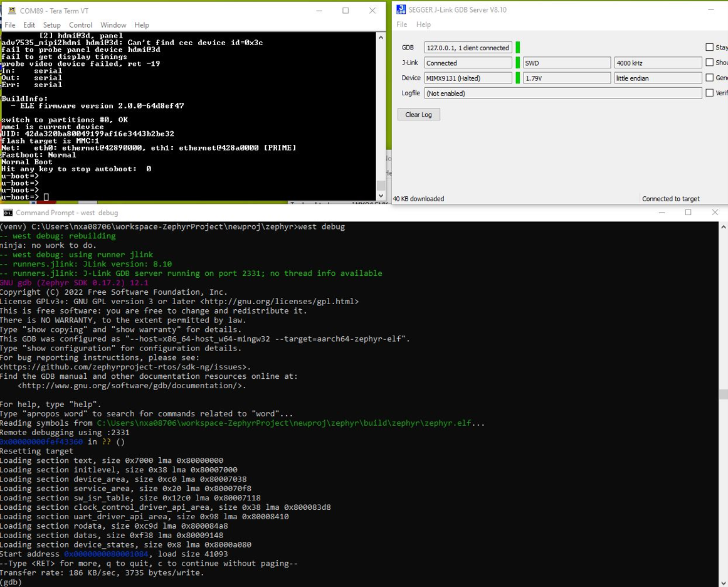Click 'Loading section rodata' line
The width and height of the screenshot is (728, 587).
(x=113, y=526)
